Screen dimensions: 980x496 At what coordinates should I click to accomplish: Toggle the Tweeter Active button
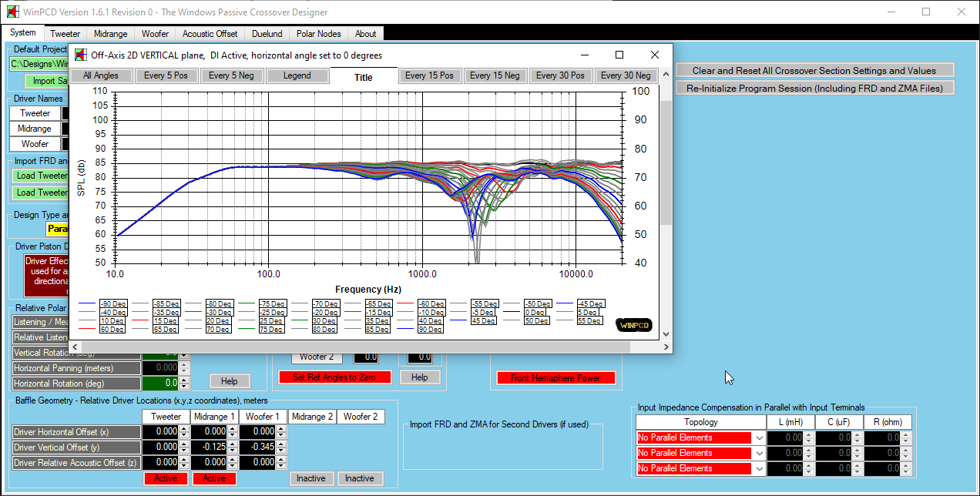click(166, 478)
